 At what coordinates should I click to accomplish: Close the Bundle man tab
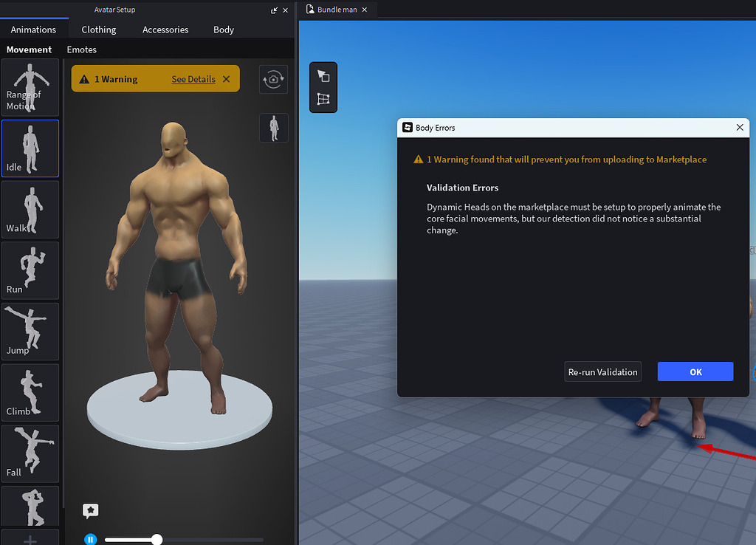point(365,10)
